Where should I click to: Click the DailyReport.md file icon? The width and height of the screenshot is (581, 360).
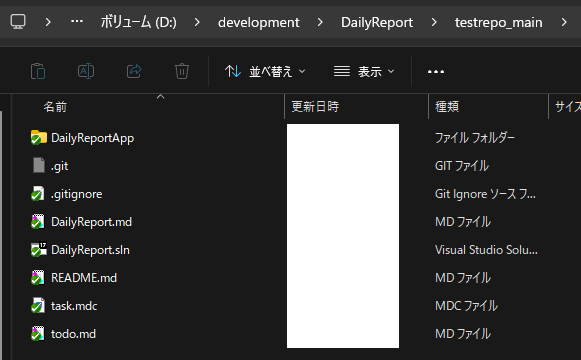pyautogui.click(x=38, y=221)
